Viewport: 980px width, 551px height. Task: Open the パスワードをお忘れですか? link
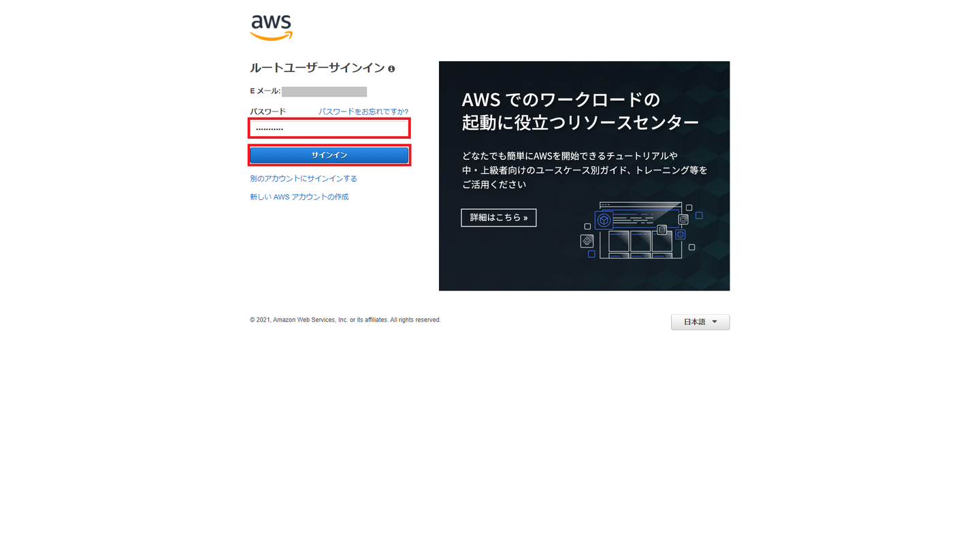pos(363,112)
